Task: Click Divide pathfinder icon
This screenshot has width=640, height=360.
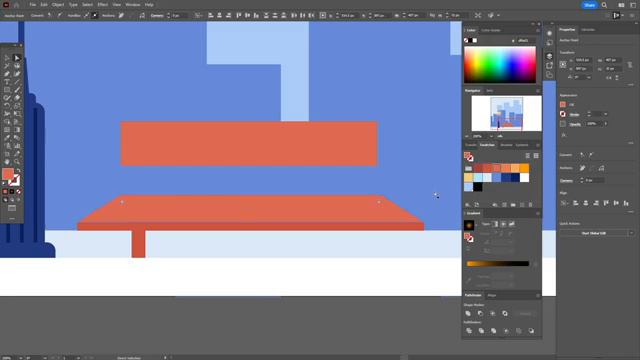Action: (469, 331)
